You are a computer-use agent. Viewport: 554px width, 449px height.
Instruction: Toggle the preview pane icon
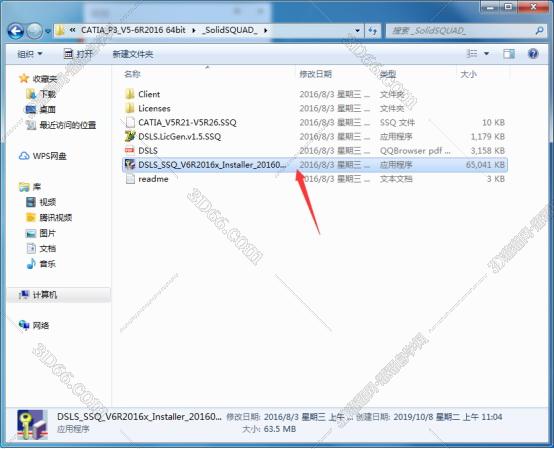click(509, 54)
